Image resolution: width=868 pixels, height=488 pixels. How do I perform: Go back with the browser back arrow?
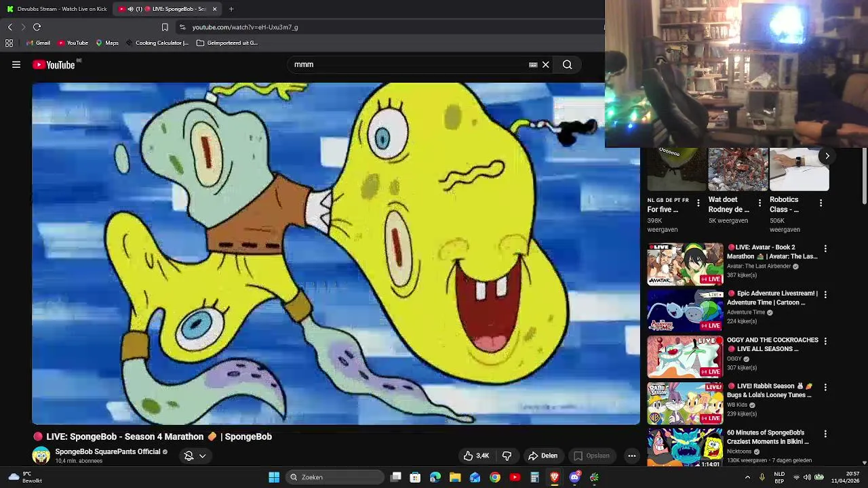tap(10, 27)
